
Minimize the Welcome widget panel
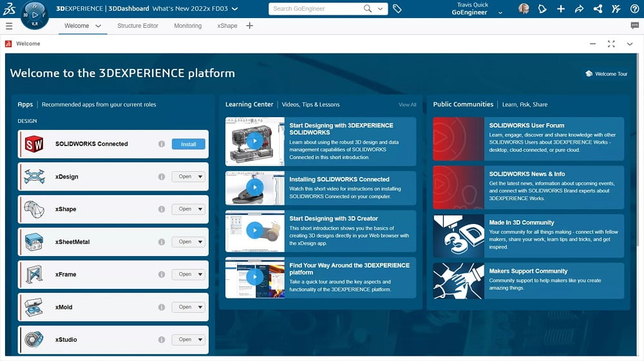(x=592, y=44)
